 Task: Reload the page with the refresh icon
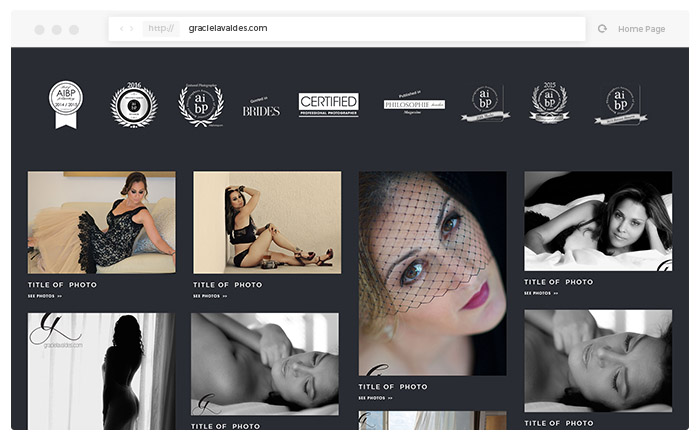coord(602,29)
